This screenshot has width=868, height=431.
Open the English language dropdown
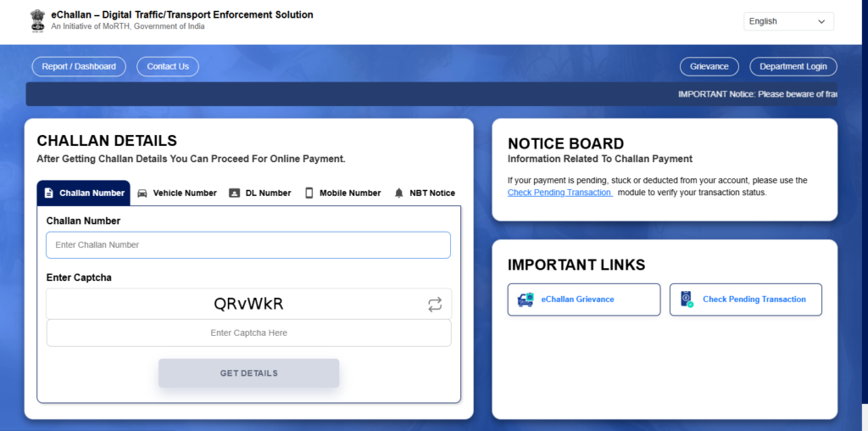[788, 21]
